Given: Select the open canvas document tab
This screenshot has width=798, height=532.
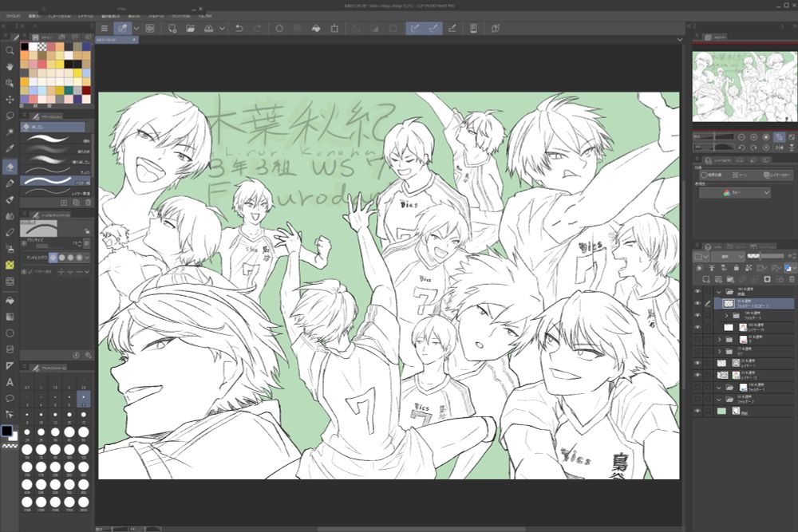Looking at the screenshot, I should coord(117,39).
